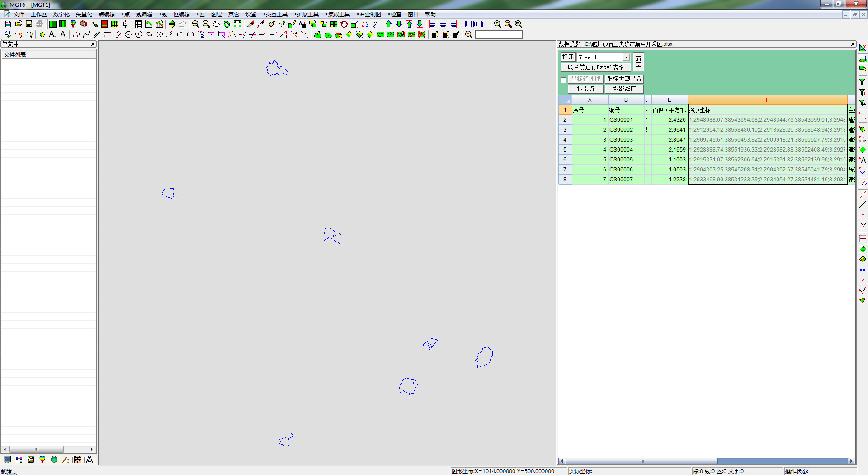Select row 5 header in spreadsheet

click(565, 150)
